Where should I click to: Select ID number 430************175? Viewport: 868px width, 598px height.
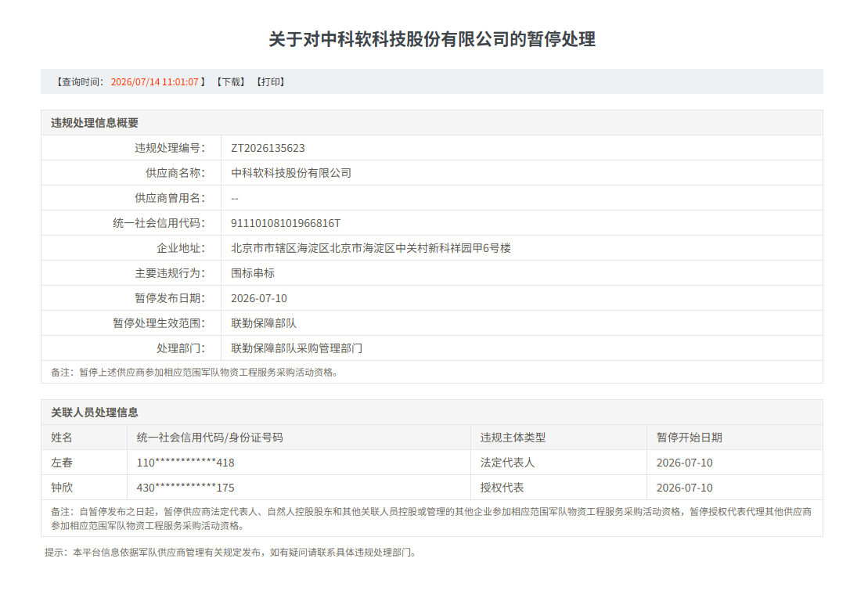tap(185, 488)
